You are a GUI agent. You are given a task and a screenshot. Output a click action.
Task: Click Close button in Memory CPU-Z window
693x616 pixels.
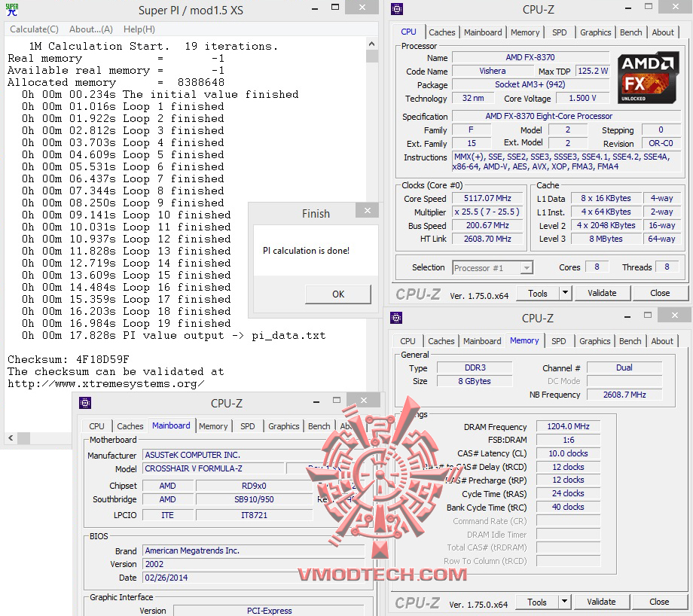(x=659, y=602)
